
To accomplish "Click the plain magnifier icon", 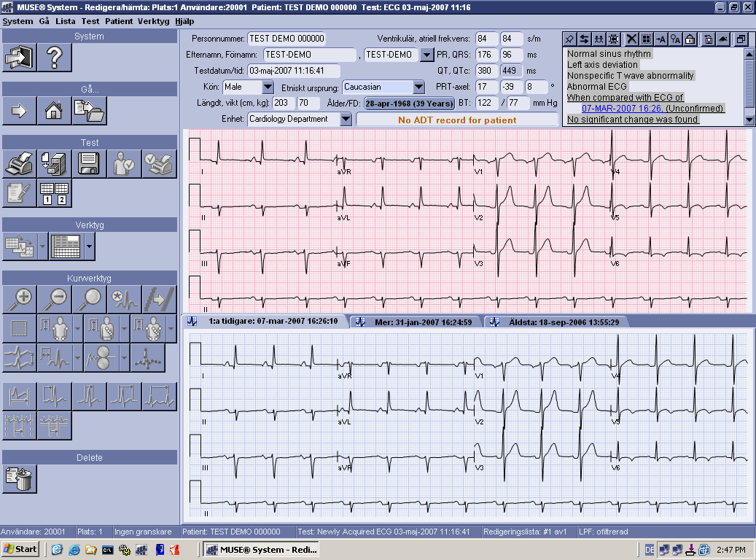I will [89, 299].
